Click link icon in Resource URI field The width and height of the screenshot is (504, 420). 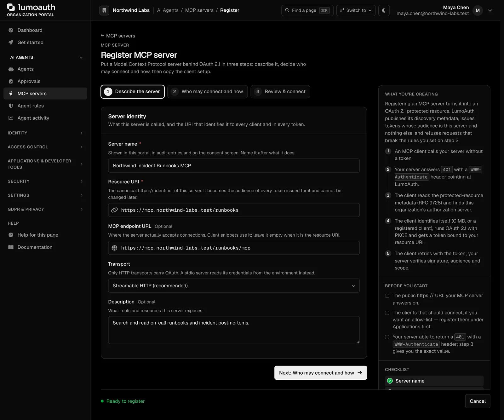tap(115, 210)
